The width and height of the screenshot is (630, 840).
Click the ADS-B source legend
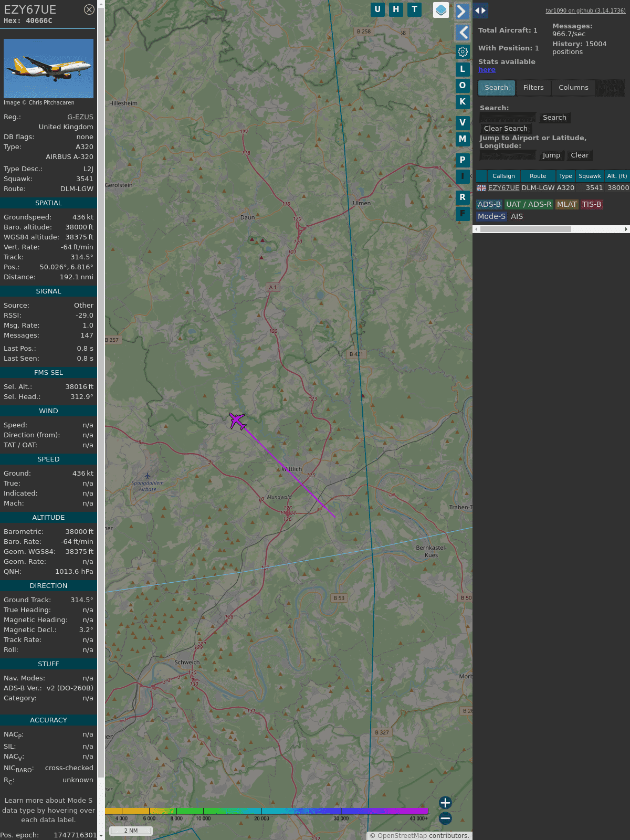(x=489, y=204)
